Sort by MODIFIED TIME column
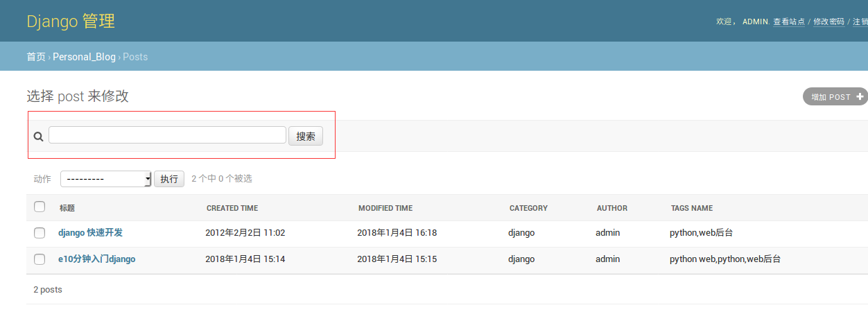 [385, 208]
